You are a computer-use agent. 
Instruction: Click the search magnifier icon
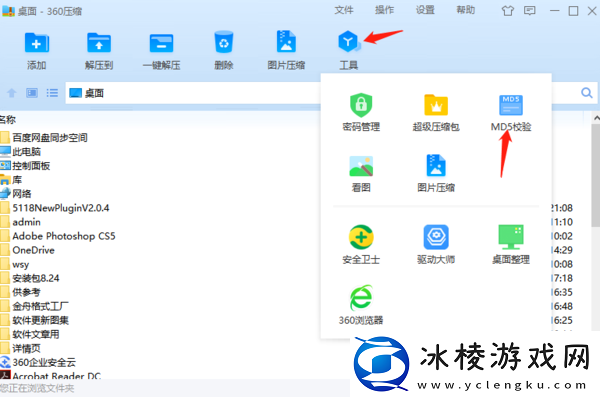[587, 93]
